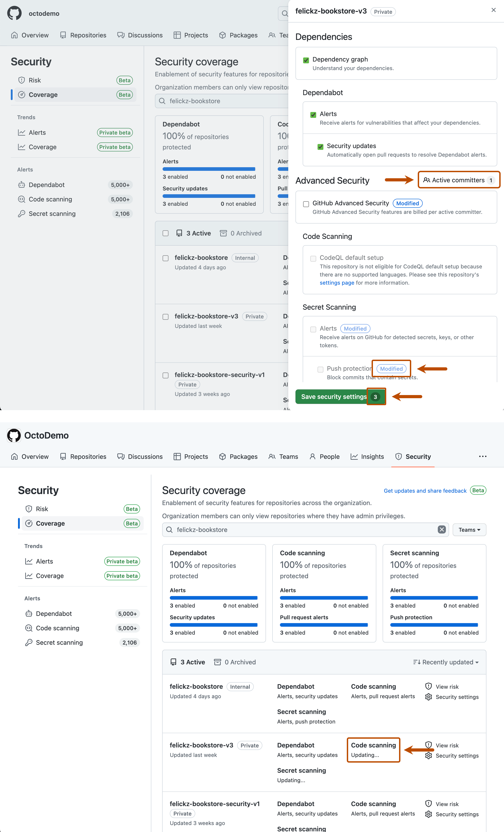Open the Teams filter dropdown
504x832 pixels.
(469, 529)
